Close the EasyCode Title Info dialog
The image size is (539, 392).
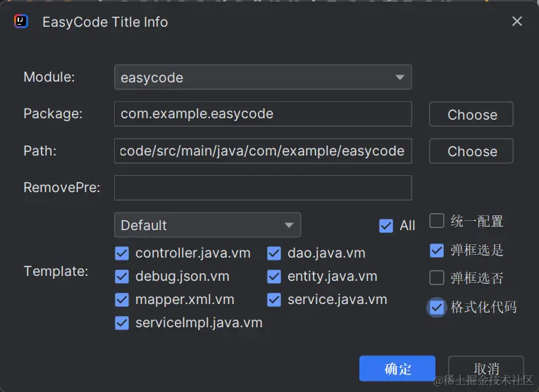(x=516, y=21)
